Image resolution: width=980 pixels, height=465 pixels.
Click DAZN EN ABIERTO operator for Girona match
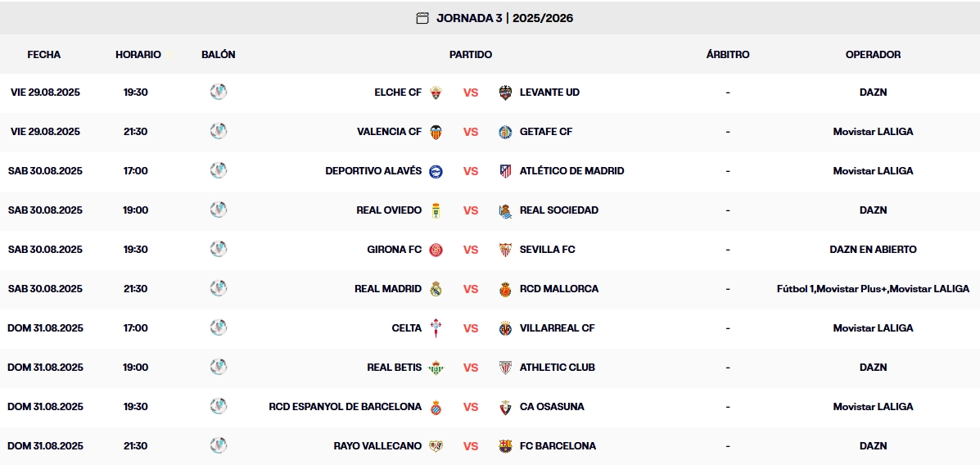click(x=873, y=250)
